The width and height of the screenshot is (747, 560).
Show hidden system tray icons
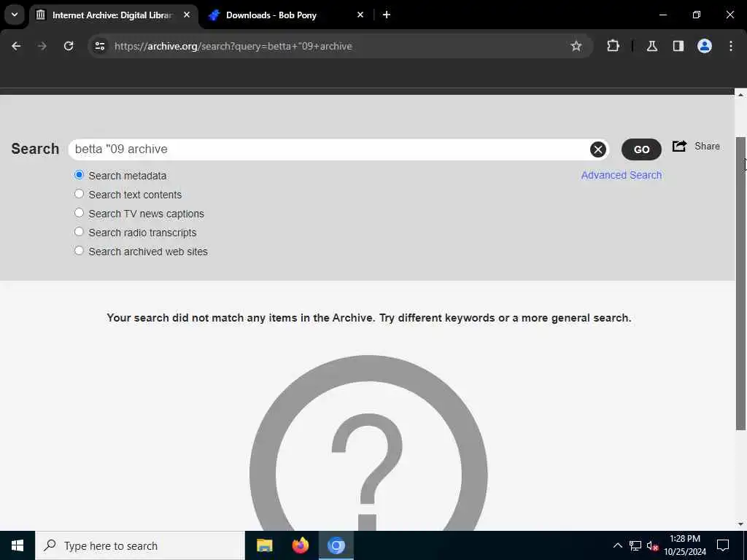coord(617,545)
